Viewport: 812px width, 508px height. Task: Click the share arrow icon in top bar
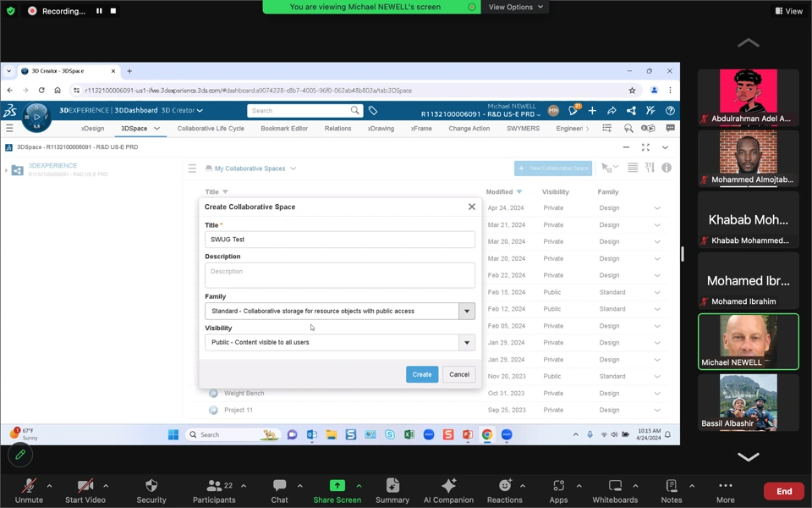(x=612, y=110)
